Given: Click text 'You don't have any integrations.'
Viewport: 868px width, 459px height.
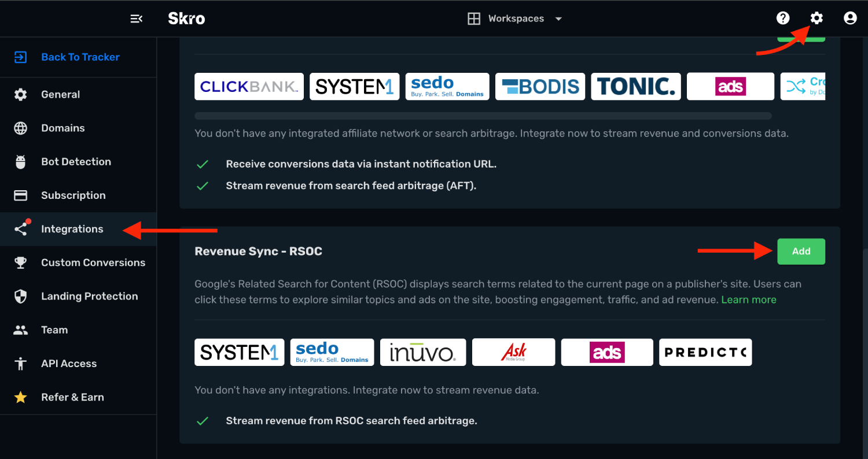Looking at the screenshot, I should tap(272, 390).
